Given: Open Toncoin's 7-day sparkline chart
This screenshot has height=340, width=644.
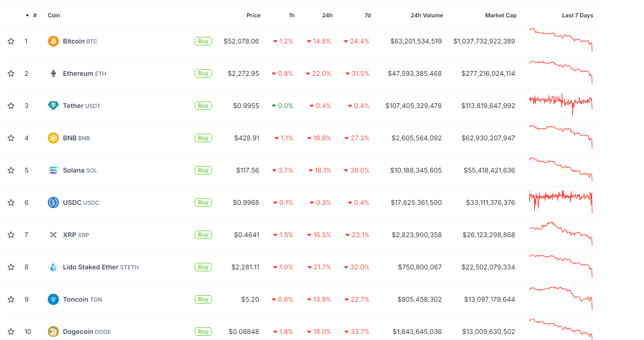Looking at the screenshot, I should (x=561, y=298).
